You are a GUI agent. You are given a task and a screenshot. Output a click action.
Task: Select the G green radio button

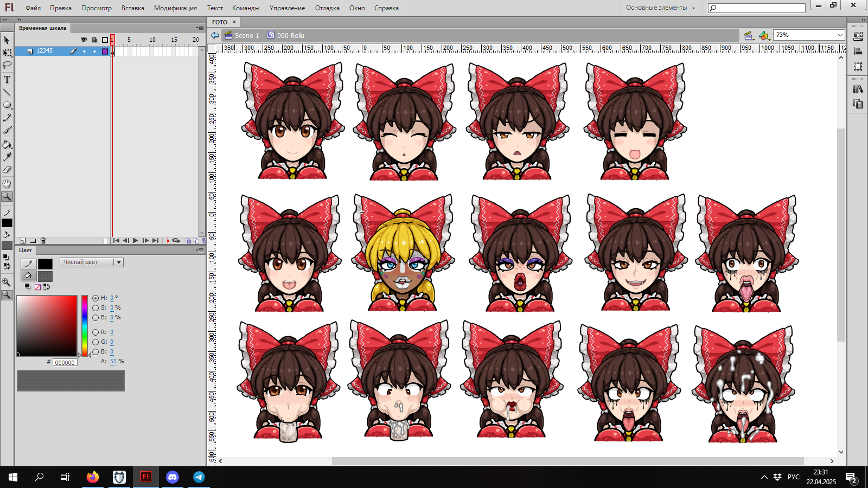click(x=95, y=342)
